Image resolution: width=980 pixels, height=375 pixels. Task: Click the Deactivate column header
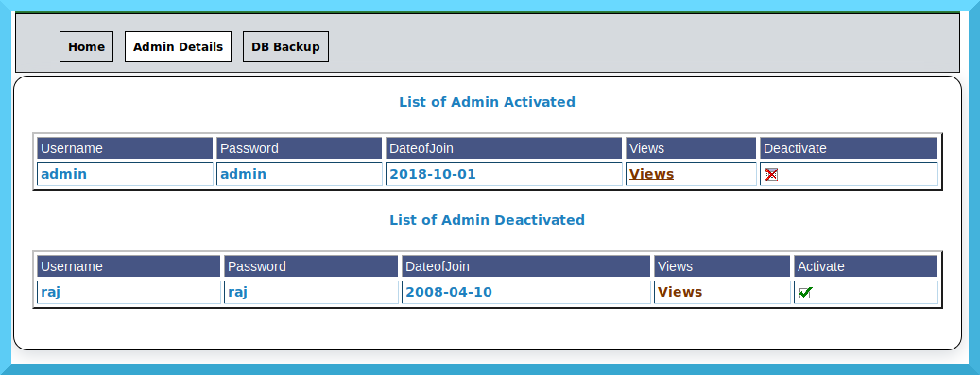point(849,148)
